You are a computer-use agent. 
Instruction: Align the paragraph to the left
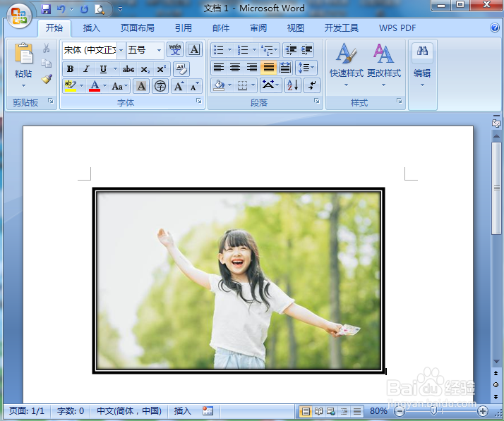[x=219, y=68]
